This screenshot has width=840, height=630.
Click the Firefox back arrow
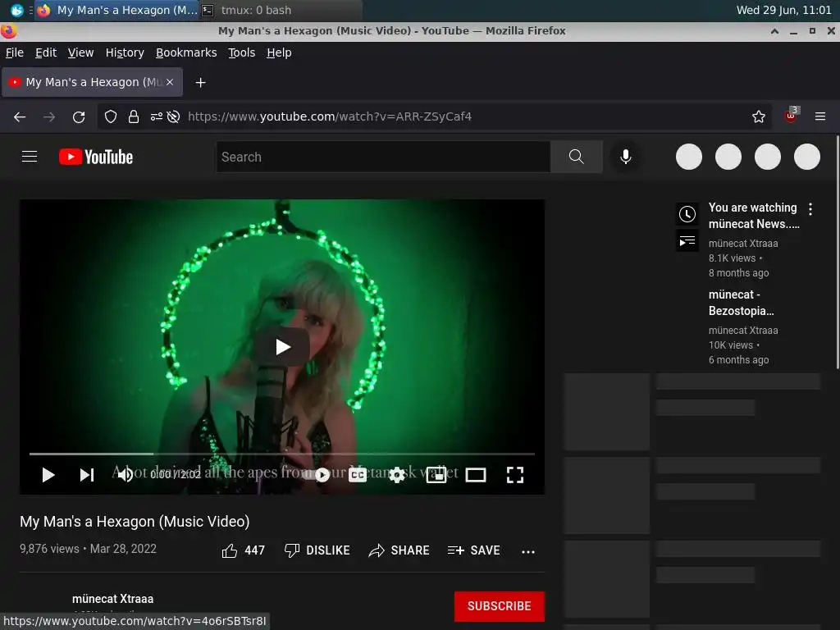click(20, 116)
